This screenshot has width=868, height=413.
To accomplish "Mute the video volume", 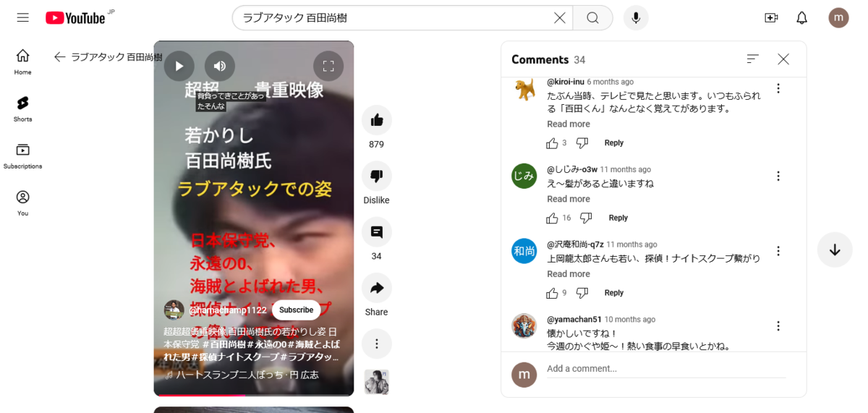I will [x=220, y=66].
